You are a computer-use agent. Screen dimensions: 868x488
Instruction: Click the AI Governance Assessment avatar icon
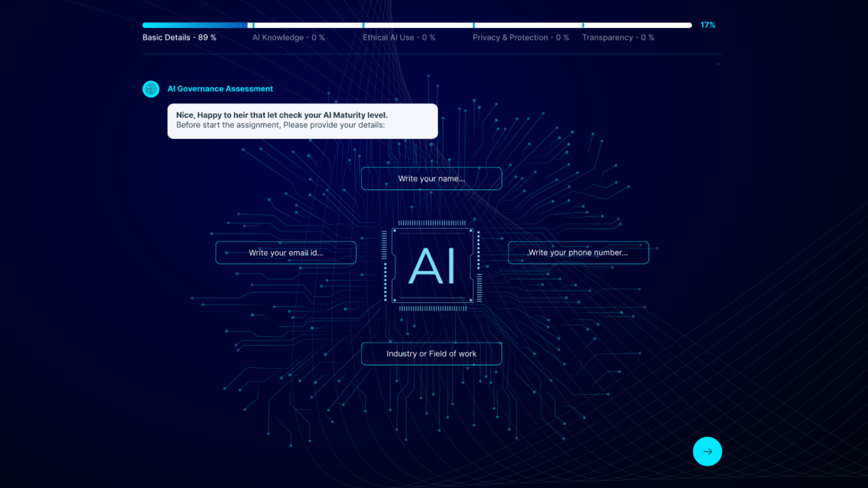click(151, 89)
